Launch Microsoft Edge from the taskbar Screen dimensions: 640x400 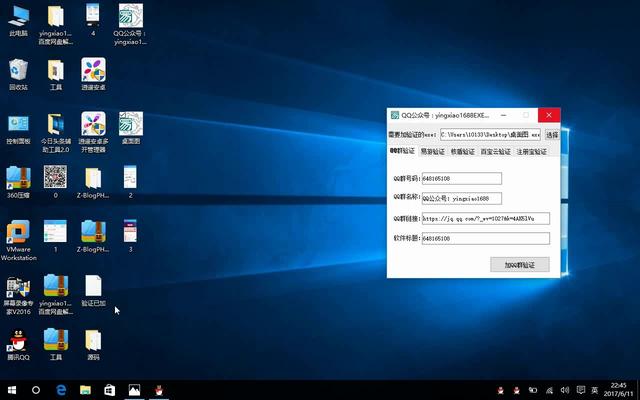[x=61, y=389]
